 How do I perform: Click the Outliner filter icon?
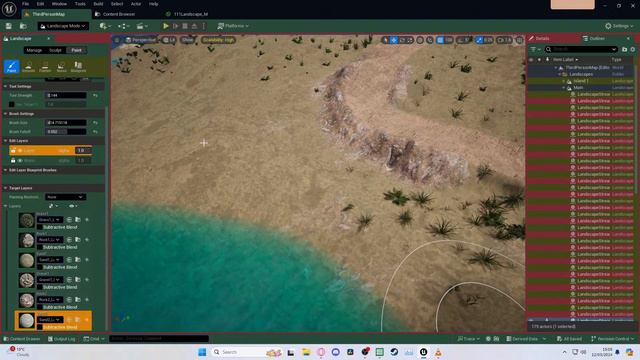[535, 49]
